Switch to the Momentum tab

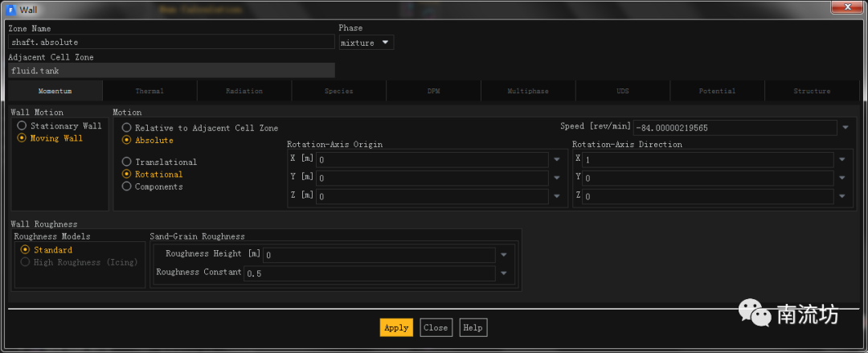pyautogui.click(x=55, y=91)
